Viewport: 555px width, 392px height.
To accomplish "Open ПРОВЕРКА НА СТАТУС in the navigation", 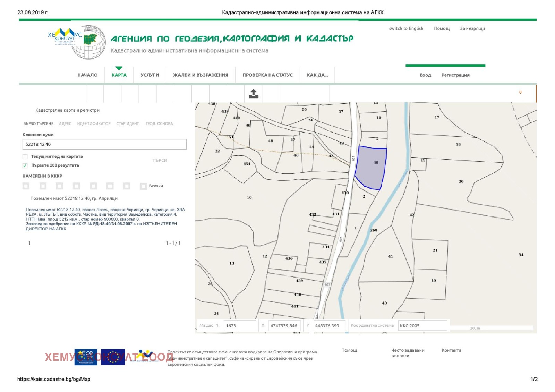I will (x=267, y=75).
